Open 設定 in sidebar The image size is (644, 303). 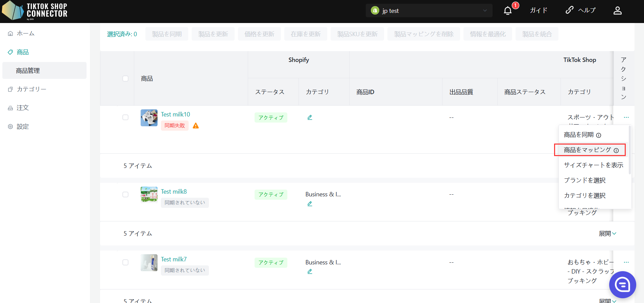coord(23,127)
